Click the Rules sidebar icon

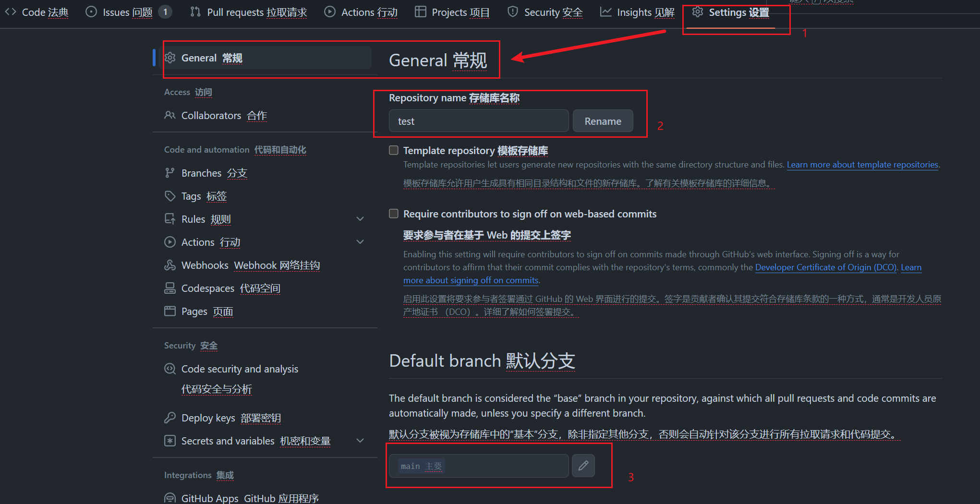[170, 219]
